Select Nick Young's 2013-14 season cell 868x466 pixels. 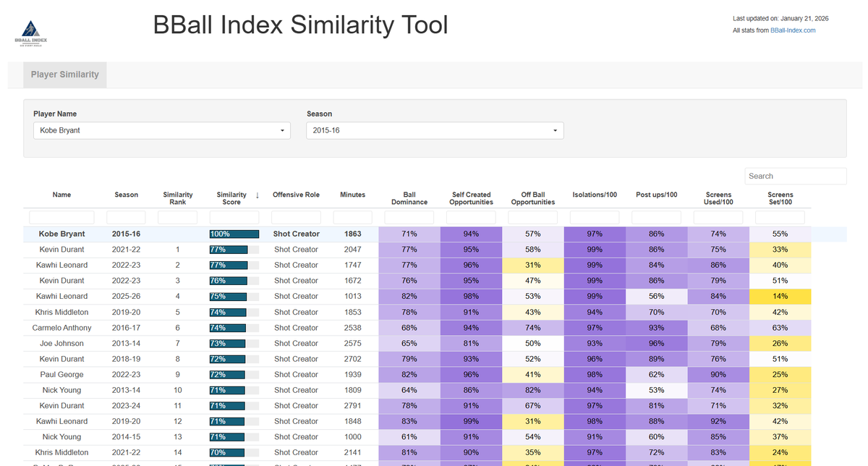tap(126, 390)
